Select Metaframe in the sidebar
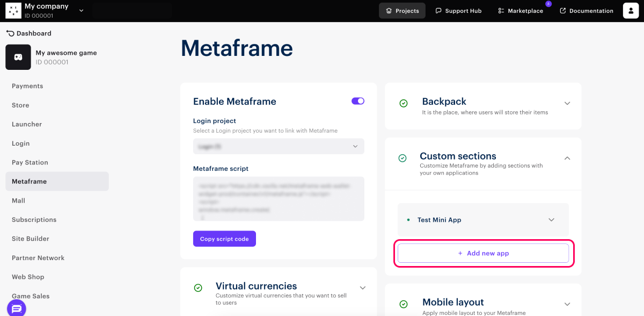This screenshot has height=316, width=644. tap(57, 181)
